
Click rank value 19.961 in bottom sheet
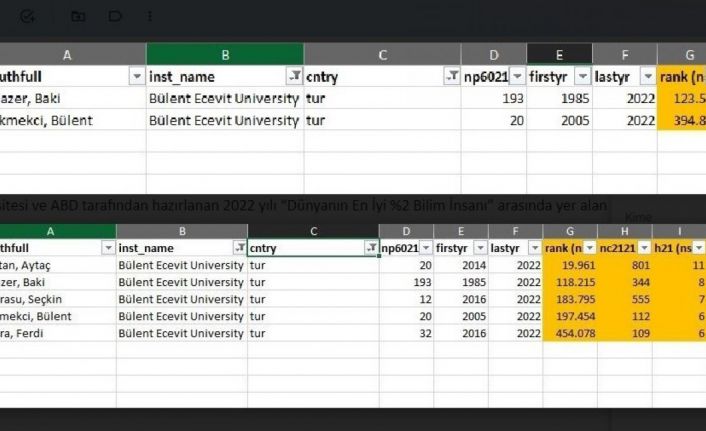570,265
